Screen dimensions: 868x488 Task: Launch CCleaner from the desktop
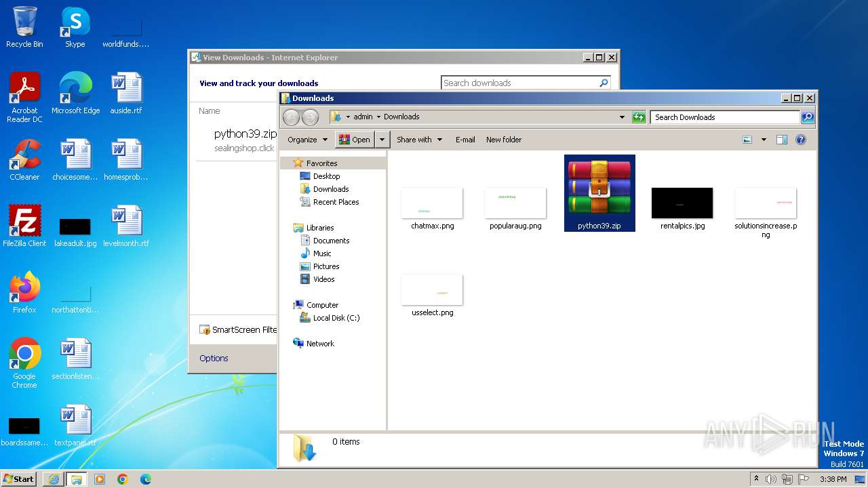pyautogui.click(x=24, y=160)
